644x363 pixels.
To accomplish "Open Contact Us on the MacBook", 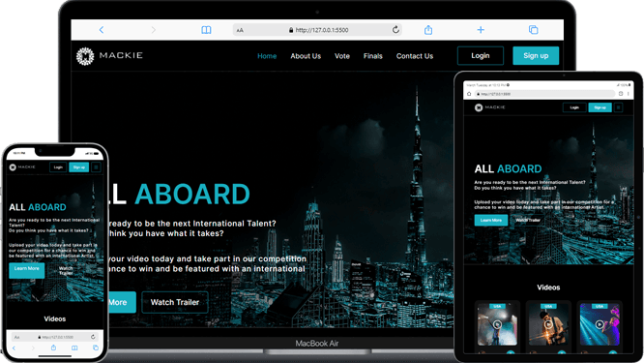I will [x=415, y=56].
